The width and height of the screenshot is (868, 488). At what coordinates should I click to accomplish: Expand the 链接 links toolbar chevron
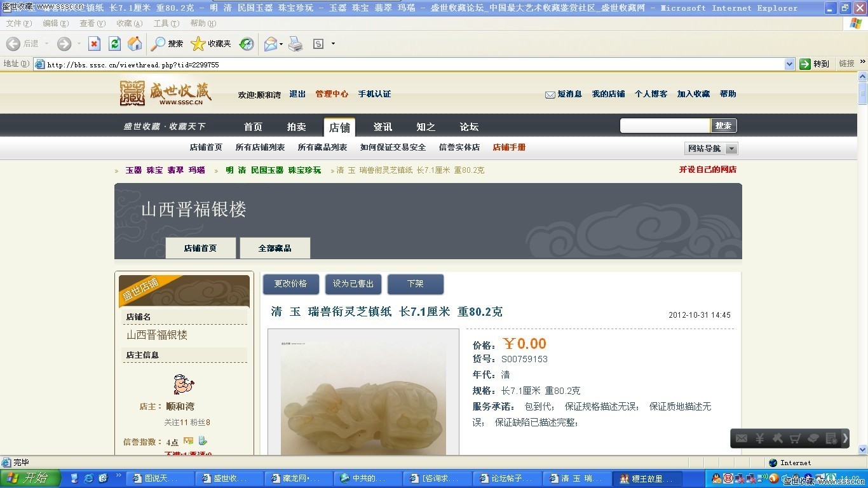coord(862,62)
